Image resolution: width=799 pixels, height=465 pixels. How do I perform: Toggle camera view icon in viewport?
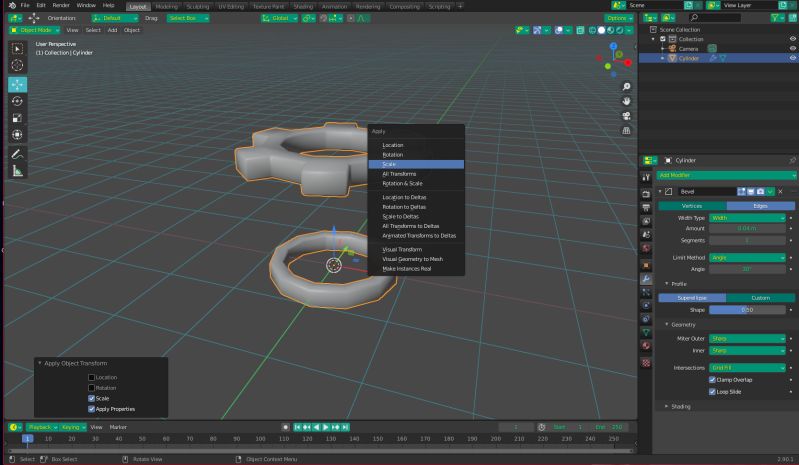(626, 116)
